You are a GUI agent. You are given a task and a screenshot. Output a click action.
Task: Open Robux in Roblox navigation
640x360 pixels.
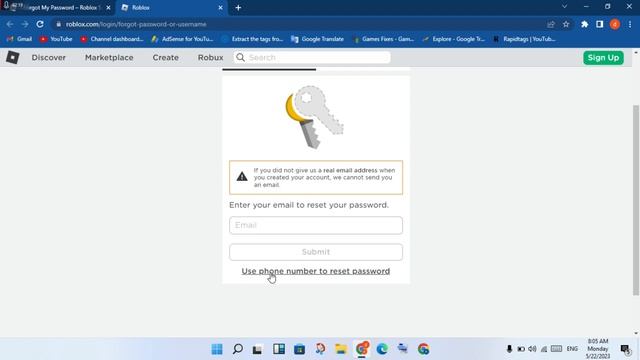(x=210, y=58)
